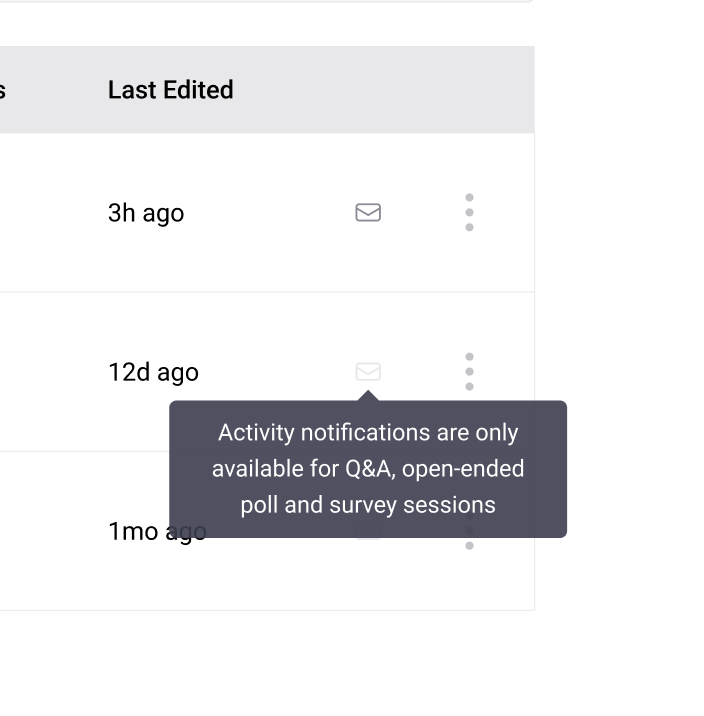The width and height of the screenshot is (704, 716).
Task: Select the 3h ago row's blank space before the envelope
Action: (x=270, y=212)
